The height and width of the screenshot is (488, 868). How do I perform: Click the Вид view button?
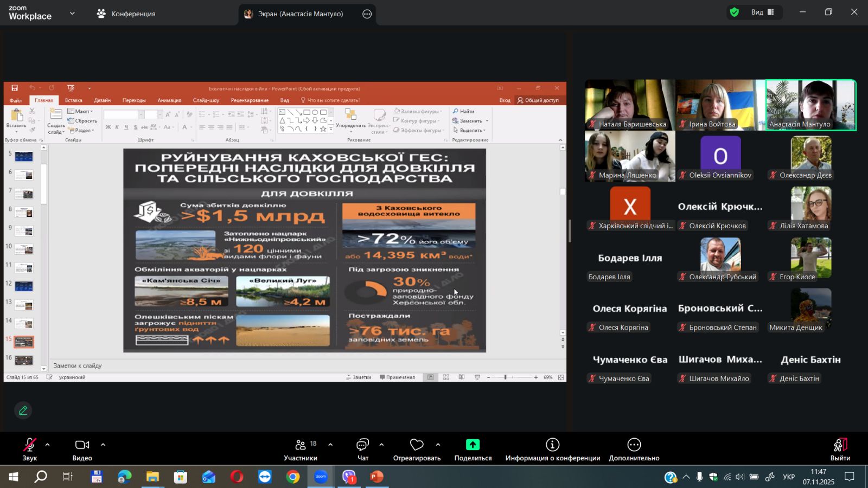coord(762,12)
